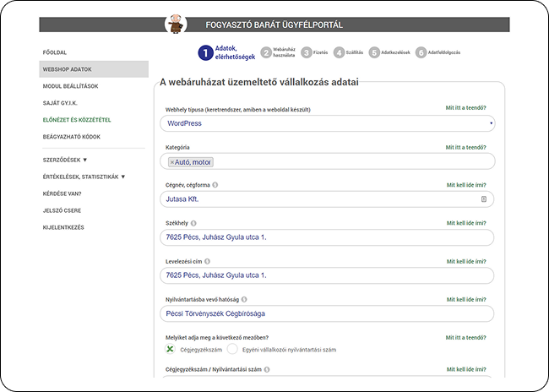
Task: Expand Értékelések, statisztikák submenu
Action: click(x=84, y=177)
